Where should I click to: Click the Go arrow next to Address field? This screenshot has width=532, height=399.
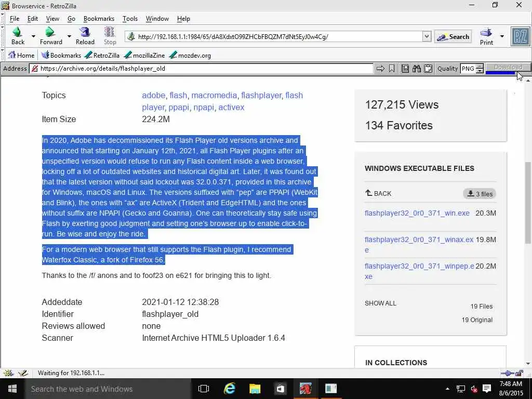[x=380, y=69]
